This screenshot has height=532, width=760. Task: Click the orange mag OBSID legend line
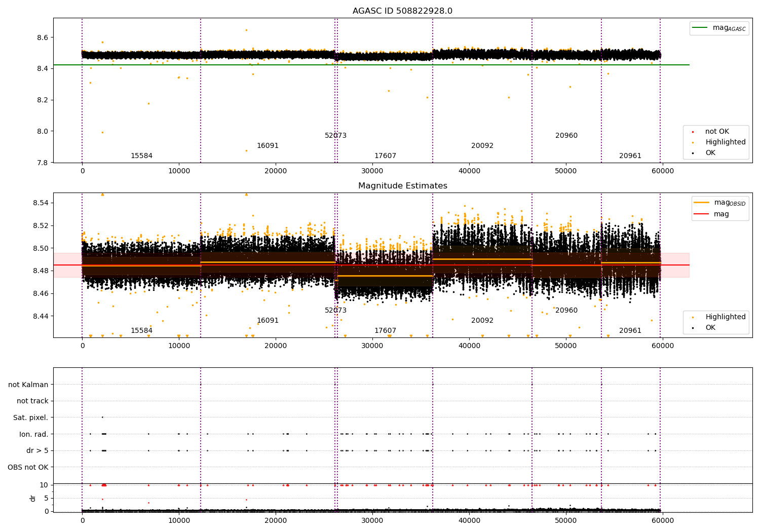(x=702, y=203)
